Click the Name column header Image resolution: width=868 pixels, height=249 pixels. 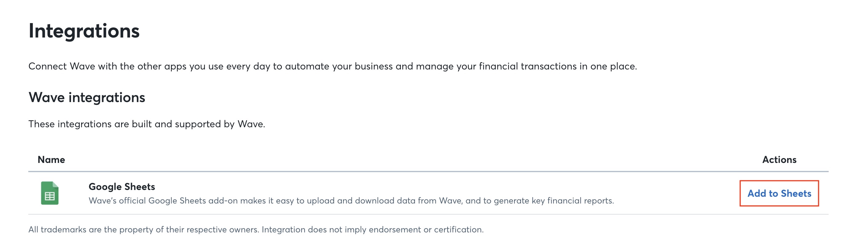coord(51,160)
